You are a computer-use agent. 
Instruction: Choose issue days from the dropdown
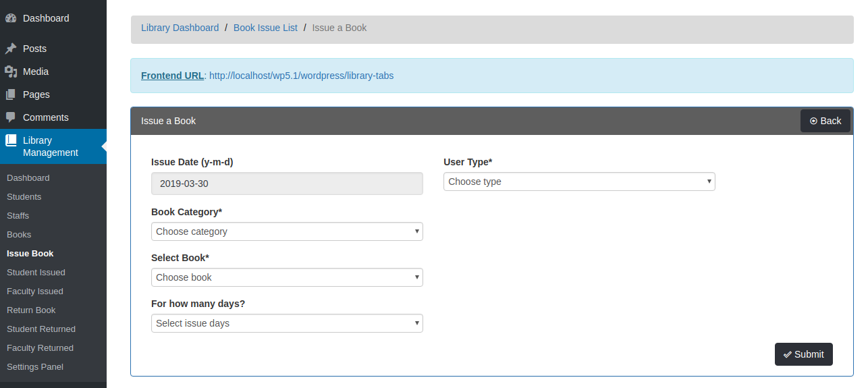coord(287,323)
